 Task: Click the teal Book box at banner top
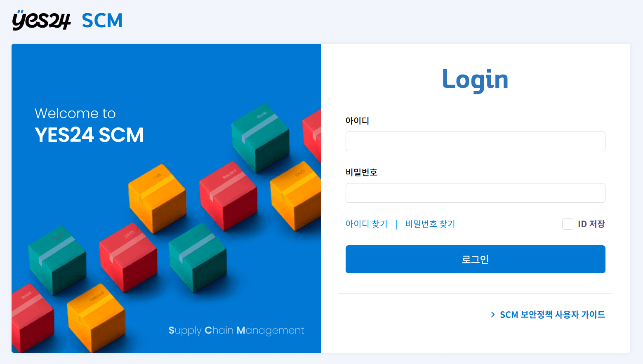(260, 138)
